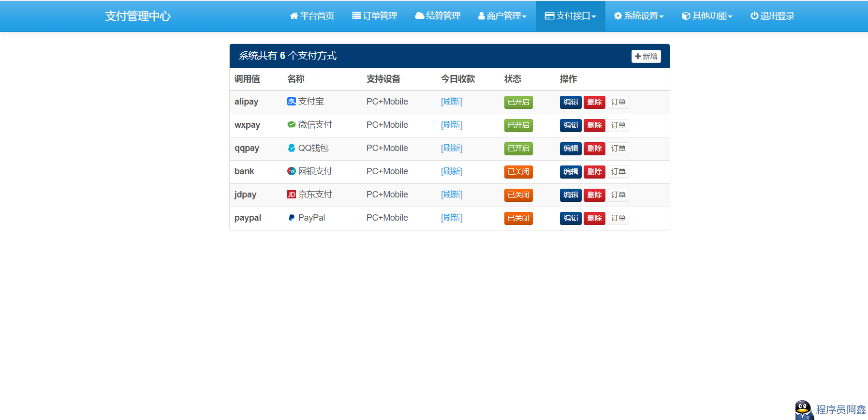Click the home icon beside 平台首页
Screen dimensions: 868x420
[294, 16]
